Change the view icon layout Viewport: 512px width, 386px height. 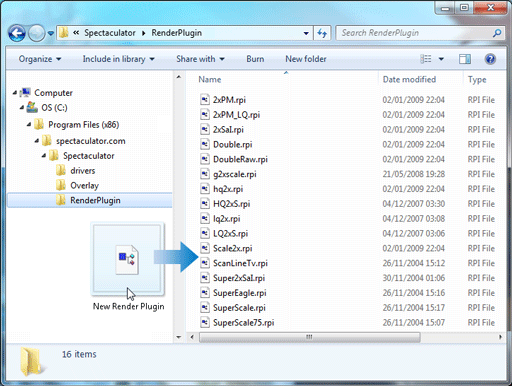[x=426, y=59]
